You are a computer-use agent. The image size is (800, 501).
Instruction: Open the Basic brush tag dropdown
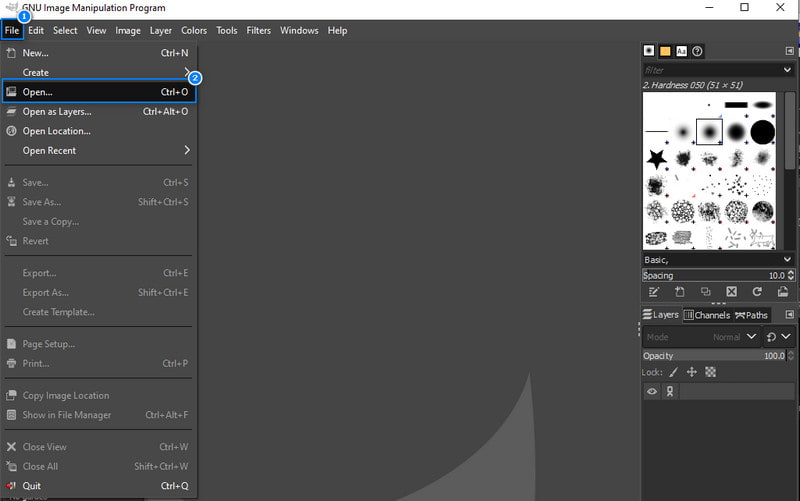pos(787,260)
